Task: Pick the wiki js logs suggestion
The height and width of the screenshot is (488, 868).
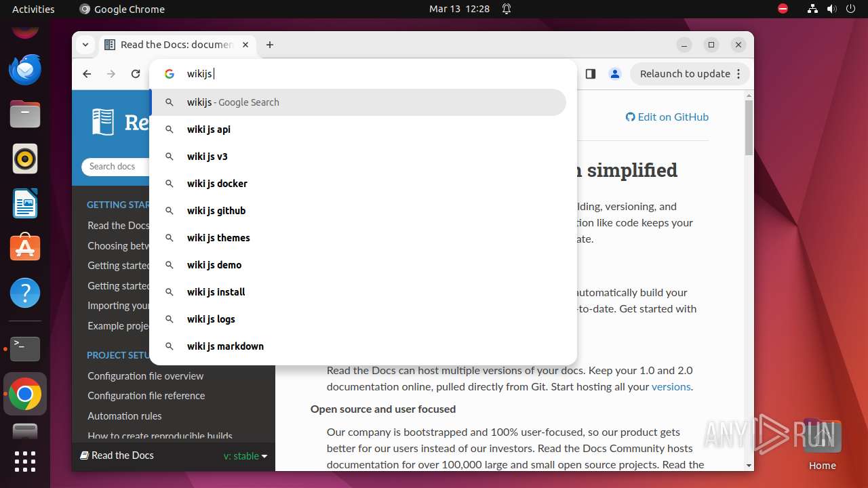Action: (358, 319)
